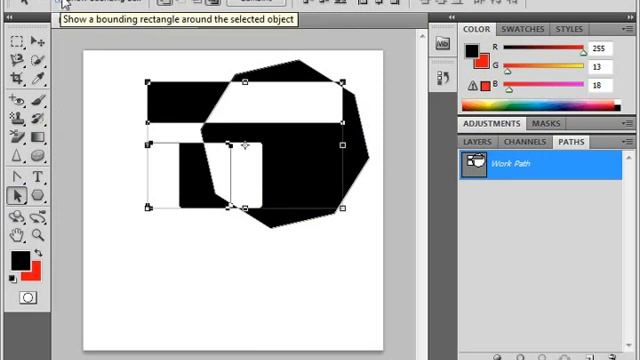Screen dimensions: 640x360
Task: Collapse right panels to icons
Action: [x=631, y=17]
